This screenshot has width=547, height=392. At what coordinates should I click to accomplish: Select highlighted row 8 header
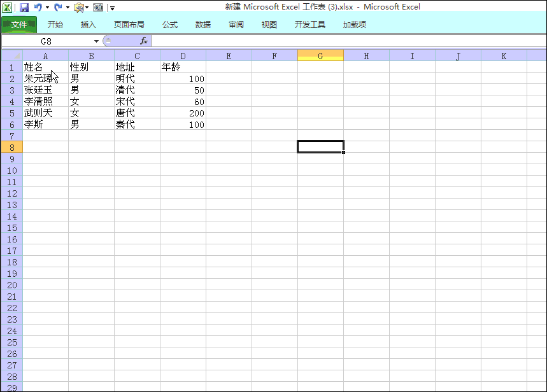pyautogui.click(x=12, y=147)
